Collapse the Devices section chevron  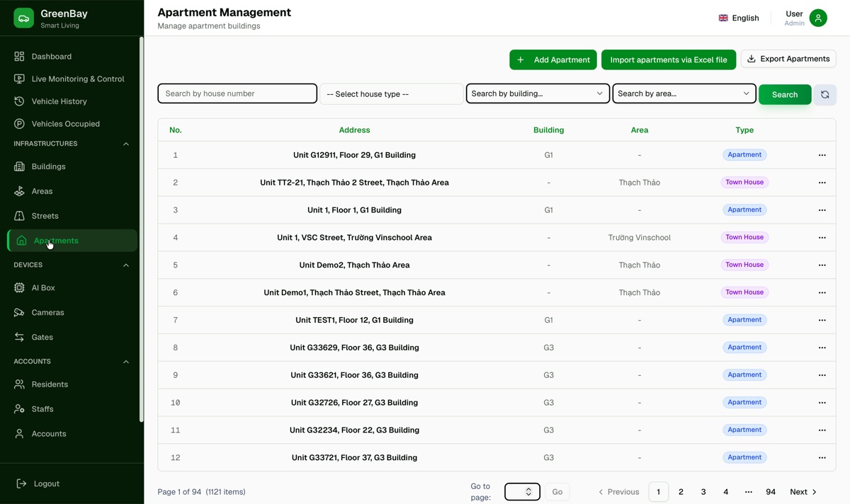coord(126,265)
